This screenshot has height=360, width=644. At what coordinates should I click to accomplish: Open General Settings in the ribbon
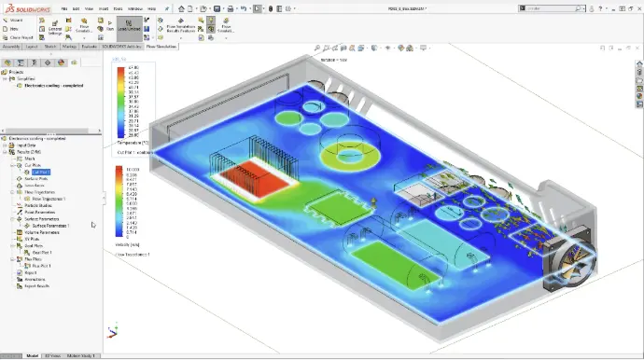[x=55, y=27]
